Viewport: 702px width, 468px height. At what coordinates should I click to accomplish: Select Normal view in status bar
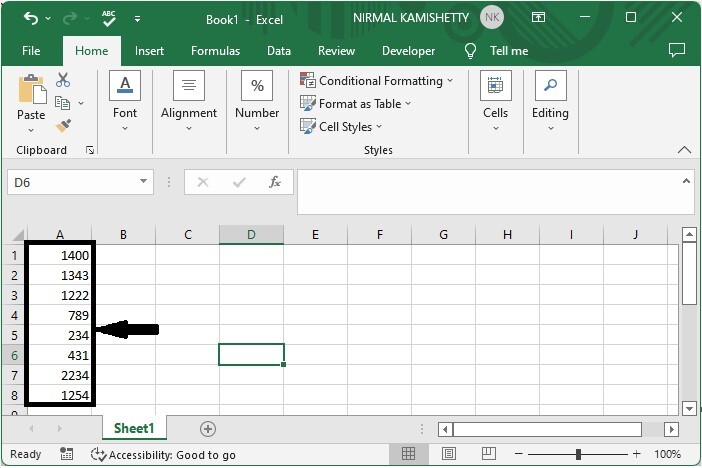coord(409,454)
